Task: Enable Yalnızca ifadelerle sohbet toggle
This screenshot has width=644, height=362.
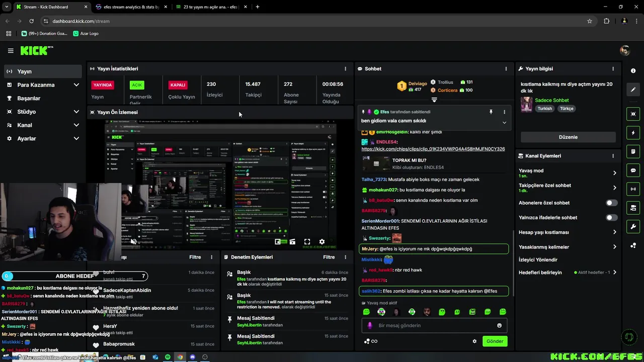Action: (x=611, y=218)
